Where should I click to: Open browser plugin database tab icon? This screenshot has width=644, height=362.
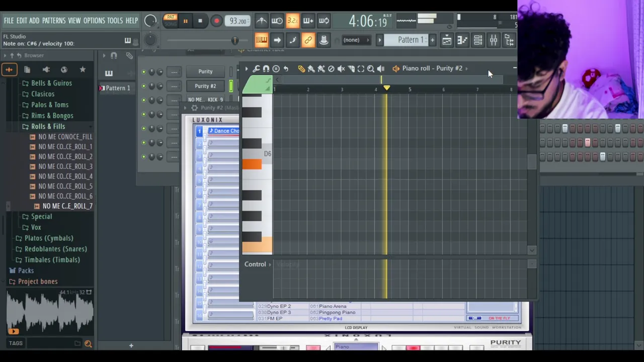click(x=46, y=69)
